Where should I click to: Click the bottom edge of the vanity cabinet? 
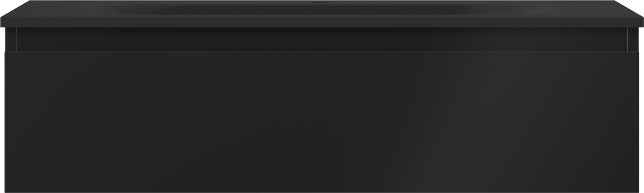point(322,192)
